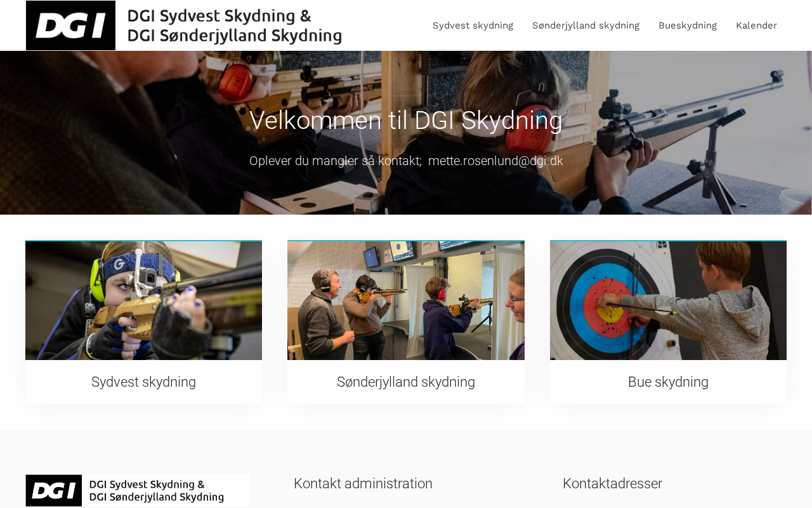Click the footer DGI logo
This screenshot has width=812, height=508.
137,490
